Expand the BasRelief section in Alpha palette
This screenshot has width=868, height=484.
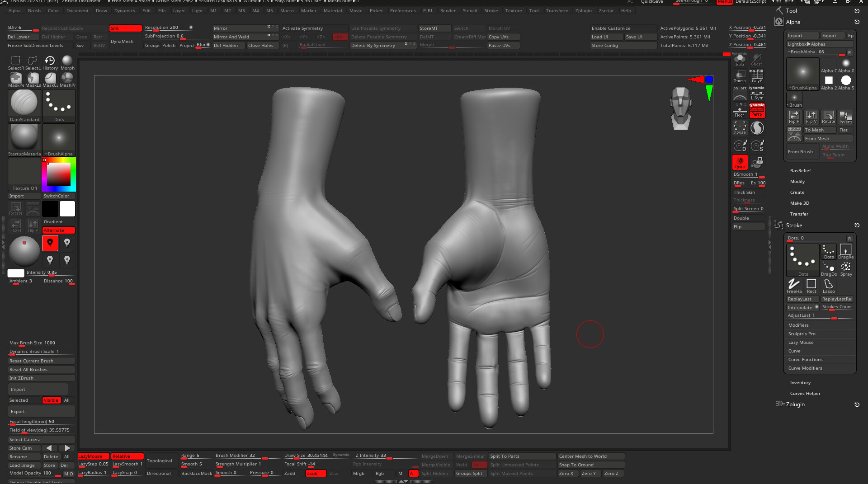[x=800, y=170]
